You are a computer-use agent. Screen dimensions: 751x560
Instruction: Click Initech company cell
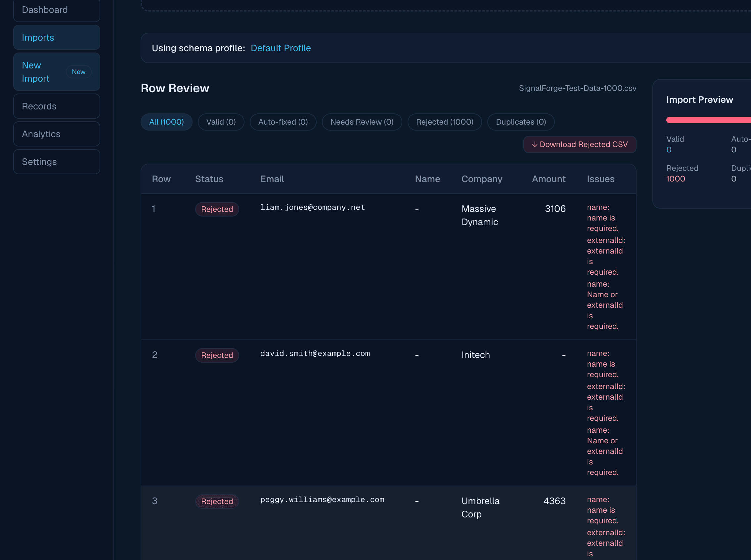[475, 355]
